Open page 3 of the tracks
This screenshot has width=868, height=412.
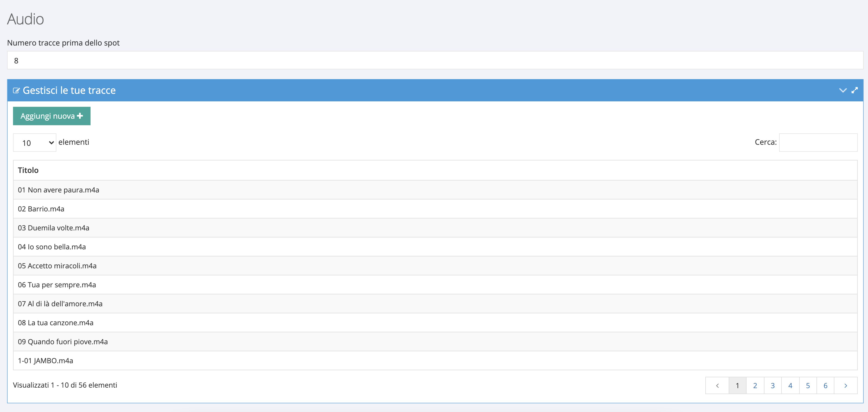coord(773,386)
